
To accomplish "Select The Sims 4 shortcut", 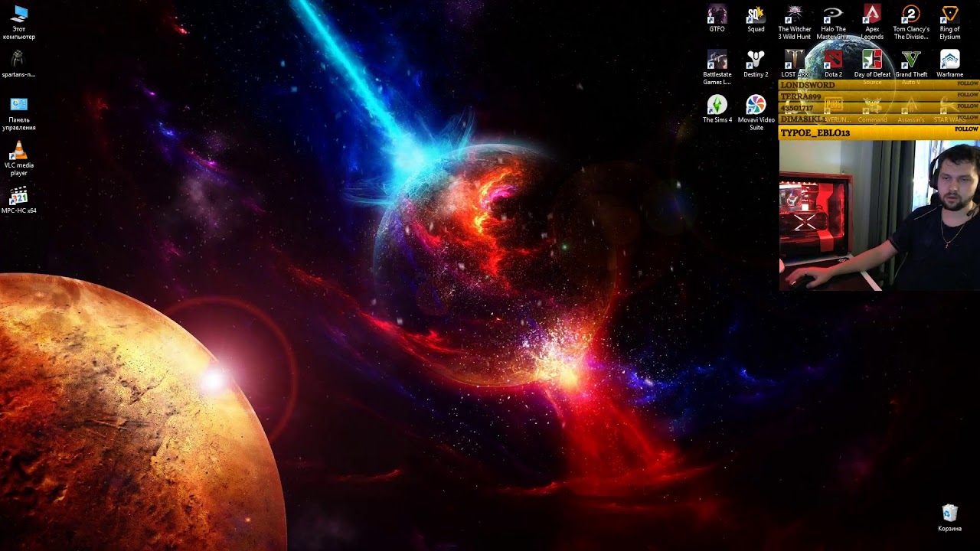I will pyautogui.click(x=717, y=109).
